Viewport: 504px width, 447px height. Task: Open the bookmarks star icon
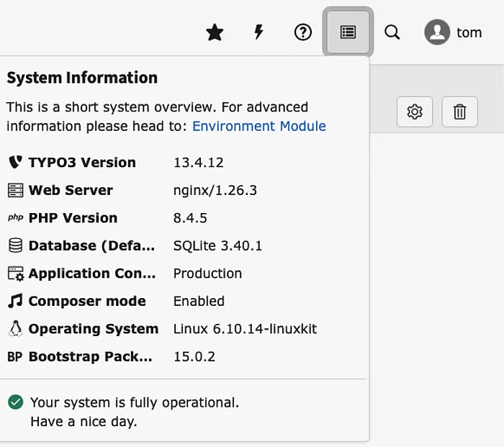(x=215, y=32)
